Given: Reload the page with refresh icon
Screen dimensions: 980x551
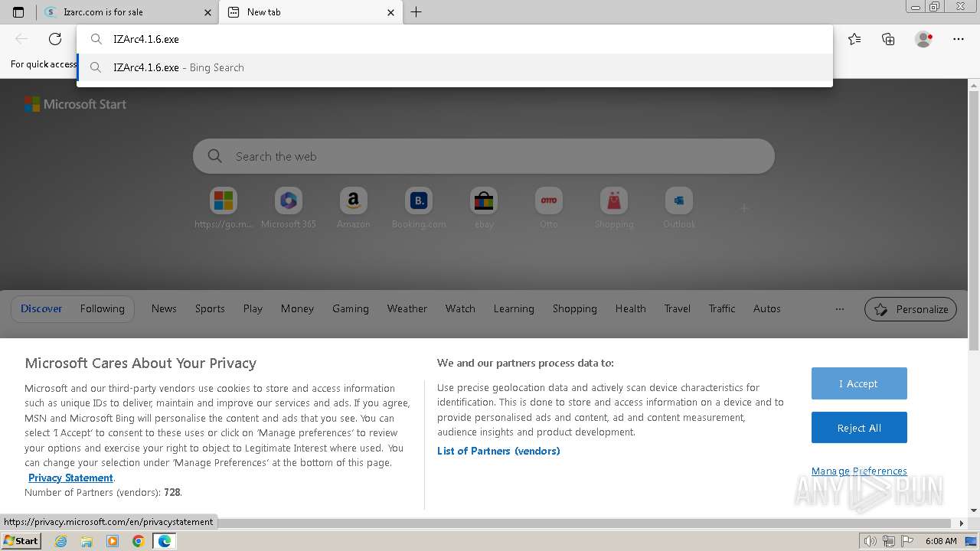Looking at the screenshot, I should point(55,39).
